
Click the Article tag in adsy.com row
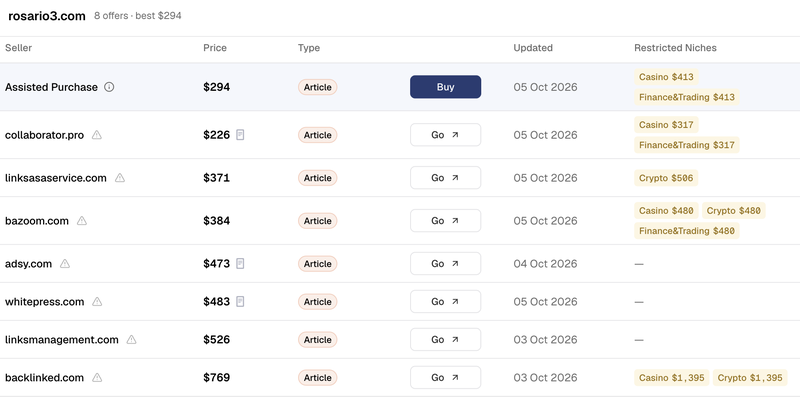(317, 263)
